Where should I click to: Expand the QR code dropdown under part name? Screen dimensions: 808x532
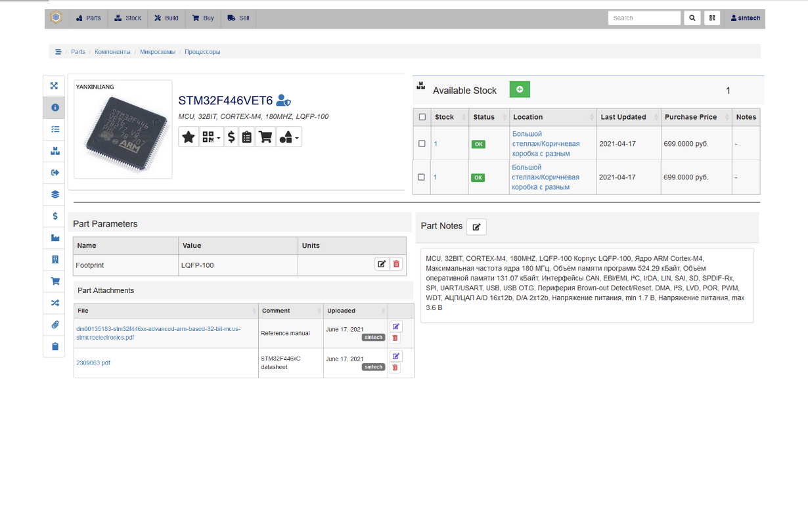pyautogui.click(x=211, y=137)
